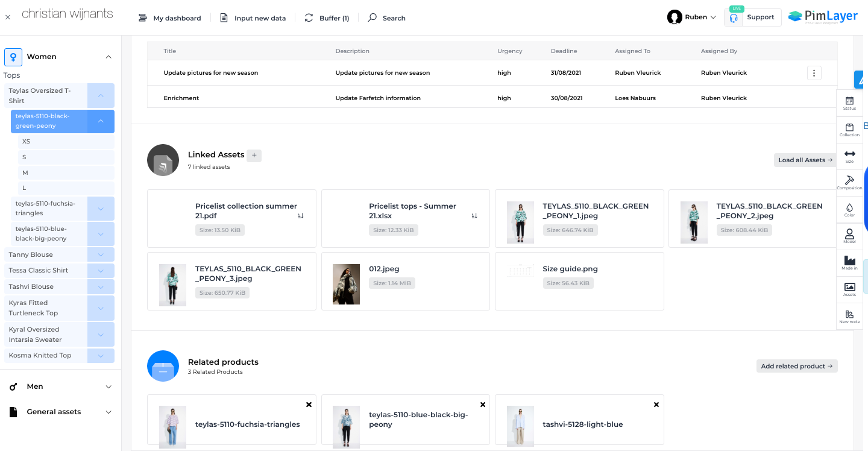Open Input new data

tap(253, 17)
